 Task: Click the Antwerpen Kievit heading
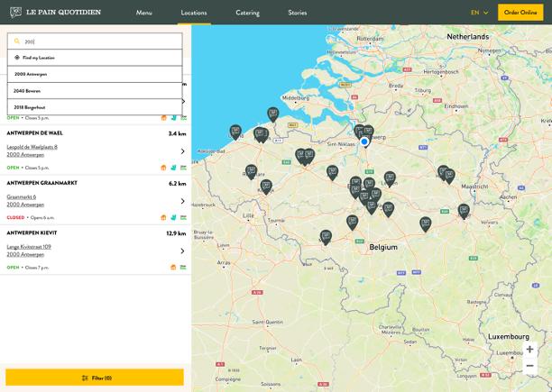tap(32, 233)
